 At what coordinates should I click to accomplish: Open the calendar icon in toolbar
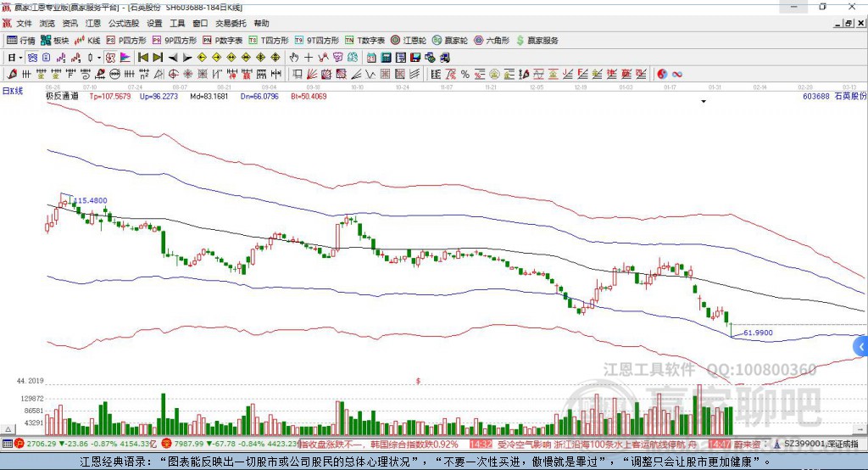pos(371,58)
